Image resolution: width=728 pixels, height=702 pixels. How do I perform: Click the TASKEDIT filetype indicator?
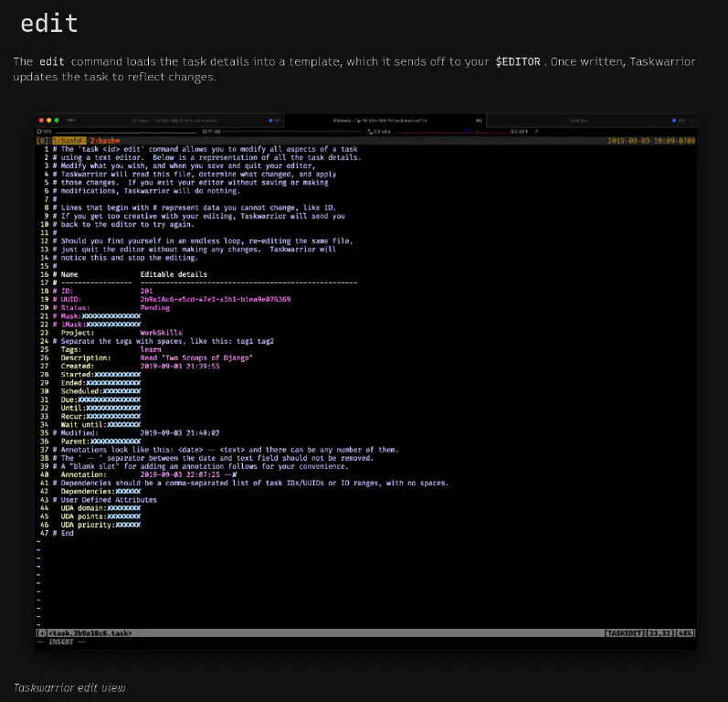[x=623, y=633]
